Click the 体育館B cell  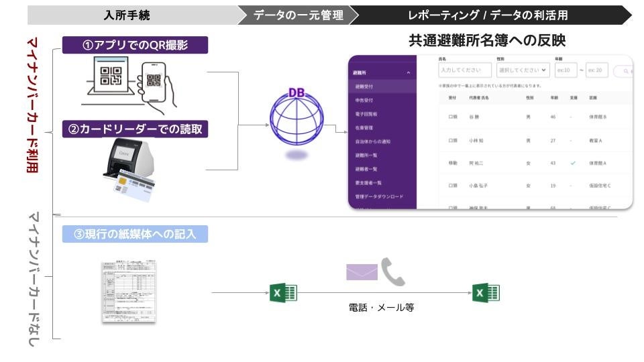point(598,117)
